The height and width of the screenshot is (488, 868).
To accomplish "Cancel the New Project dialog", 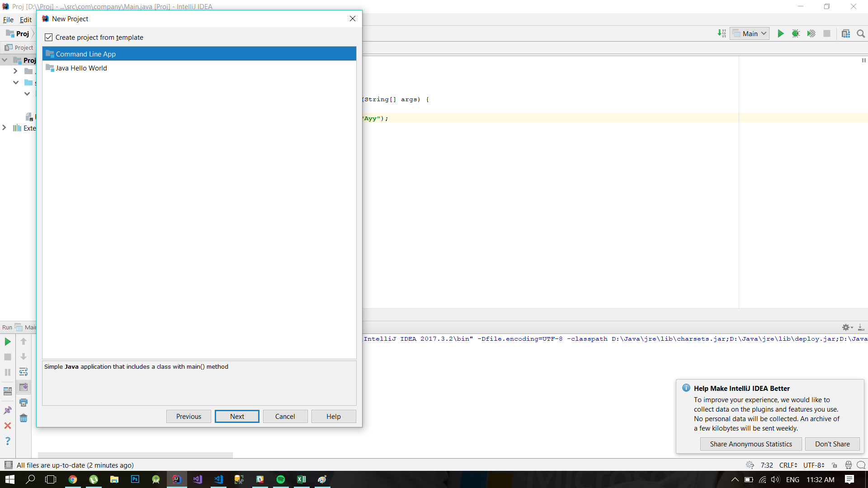I will [285, 416].
